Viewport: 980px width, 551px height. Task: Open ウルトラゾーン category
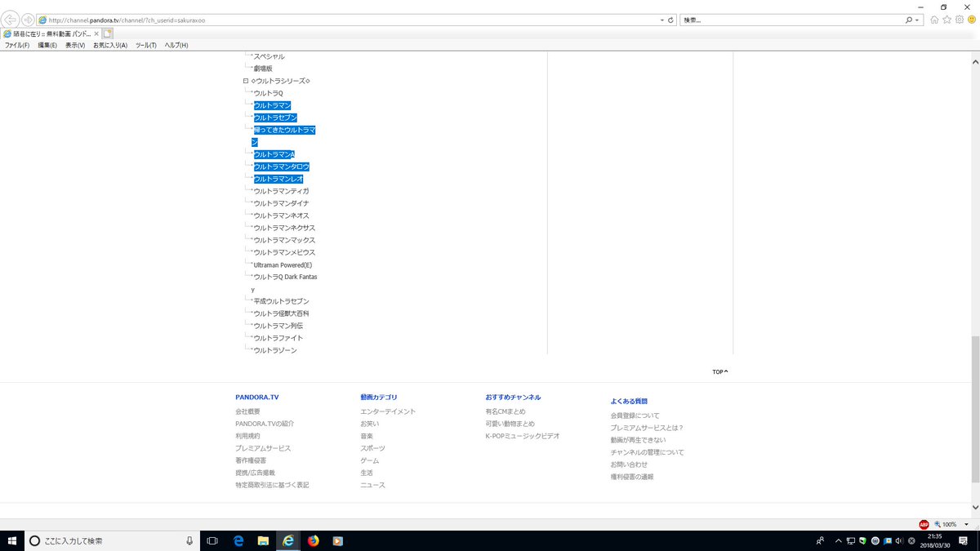pyautogui.click(x=275, y=350)
